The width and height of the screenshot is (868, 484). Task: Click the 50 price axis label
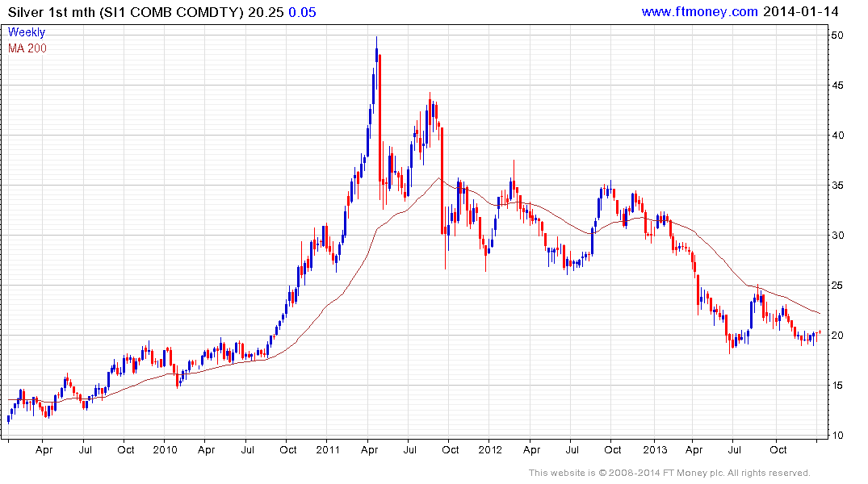click(x=837, y=35)
